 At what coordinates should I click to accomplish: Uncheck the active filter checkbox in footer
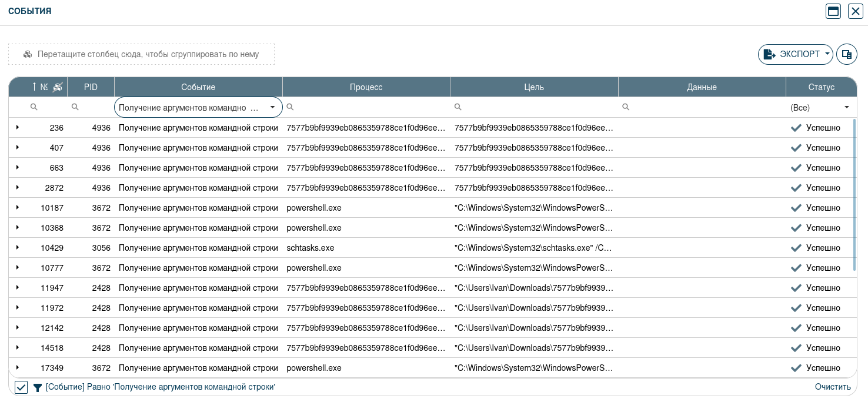pos(21,387)
